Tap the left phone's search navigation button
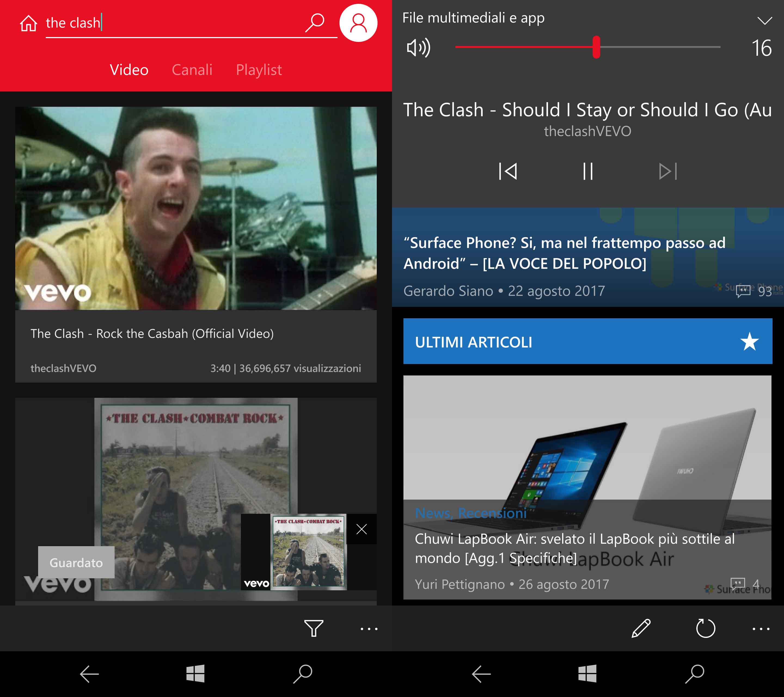This screenshot has height=697, width=784. click(303, 674)
